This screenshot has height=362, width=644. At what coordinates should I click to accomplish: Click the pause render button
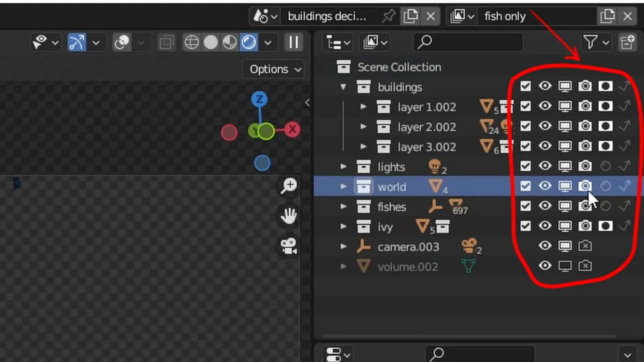coord(294,42)
